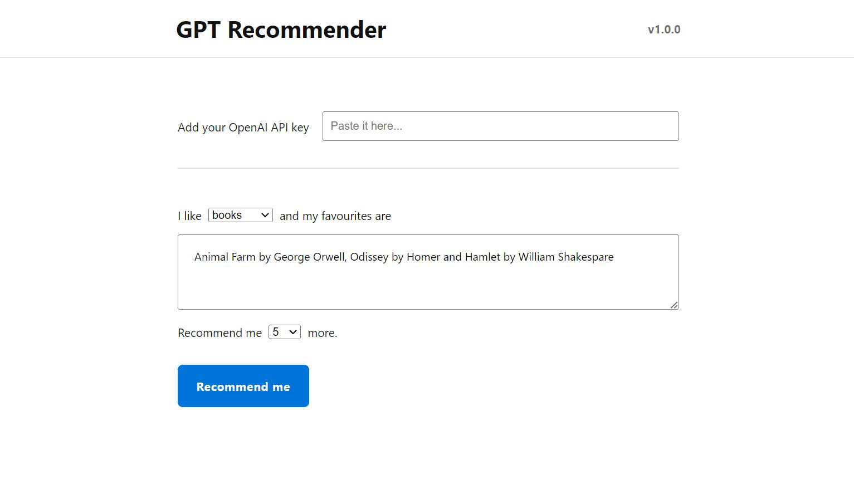This screenshot has width=854, height=504.
Task: Click the 'GPT Recommender' heading
Action: [x=281, y=30]
